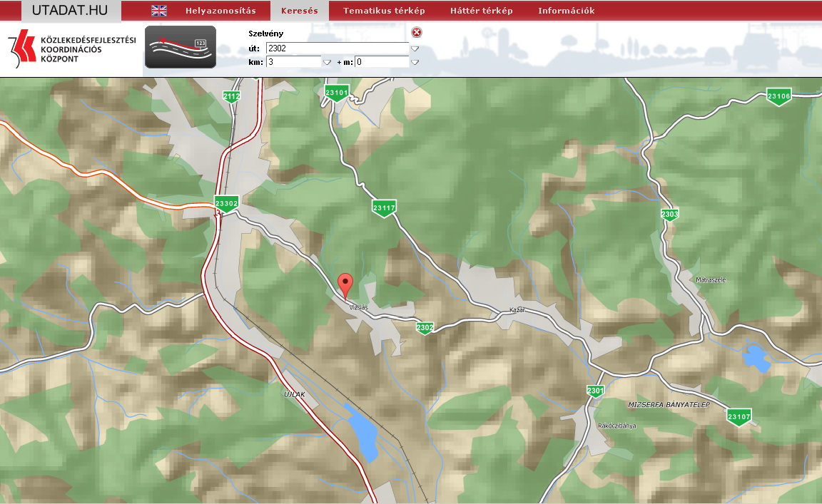The image size is (822, 504).
Task: Open the Háttér térkép menu
Action: 481,11
